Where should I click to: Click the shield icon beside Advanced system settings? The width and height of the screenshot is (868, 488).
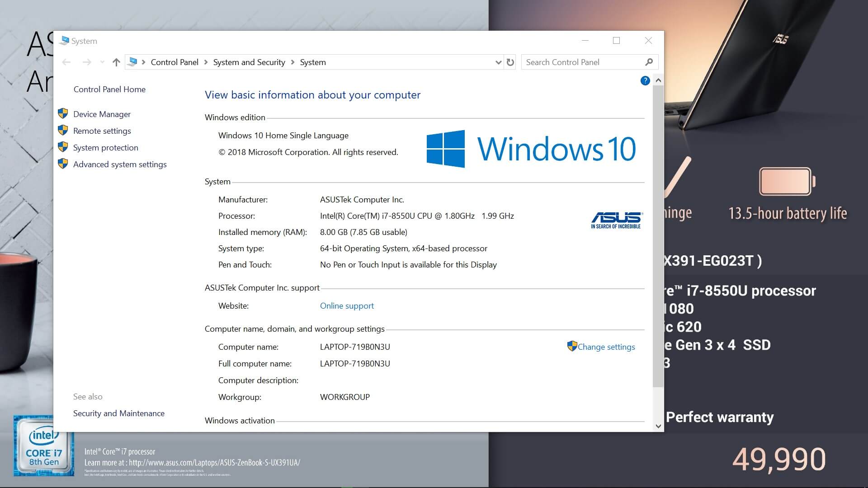(63, 164)
